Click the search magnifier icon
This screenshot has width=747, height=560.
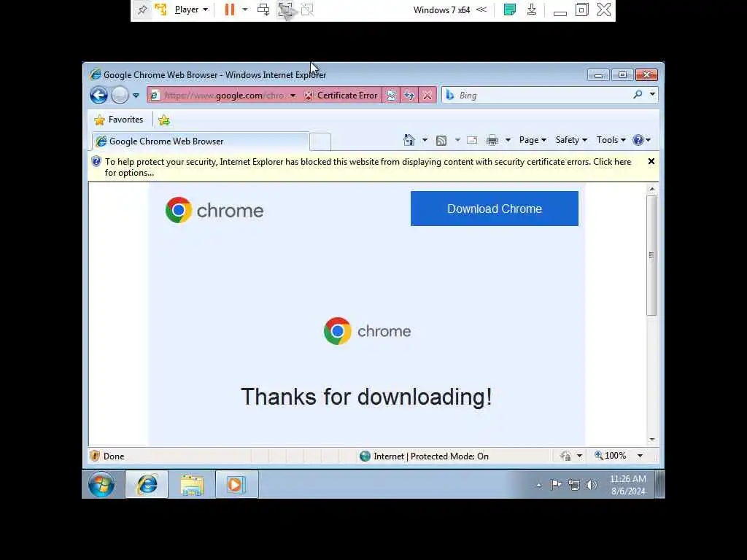pyautogui.click(x=638, y=95)
